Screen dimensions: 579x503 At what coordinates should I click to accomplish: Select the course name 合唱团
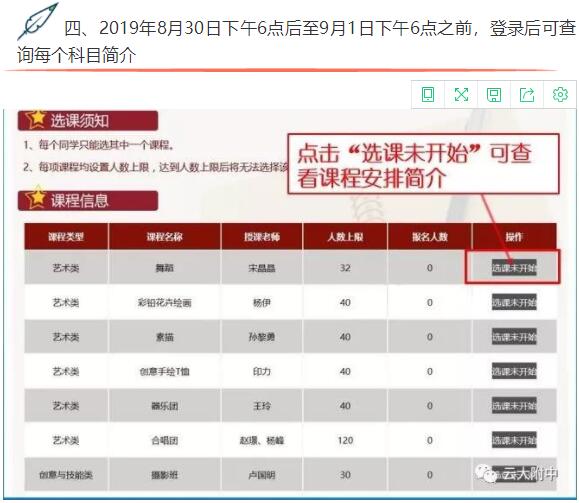tap(165, 440)
